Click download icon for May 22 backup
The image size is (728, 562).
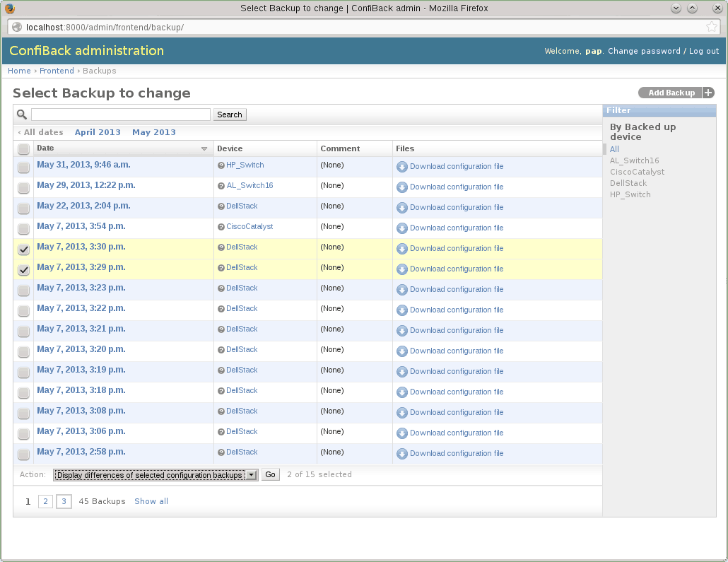point(402,208)
